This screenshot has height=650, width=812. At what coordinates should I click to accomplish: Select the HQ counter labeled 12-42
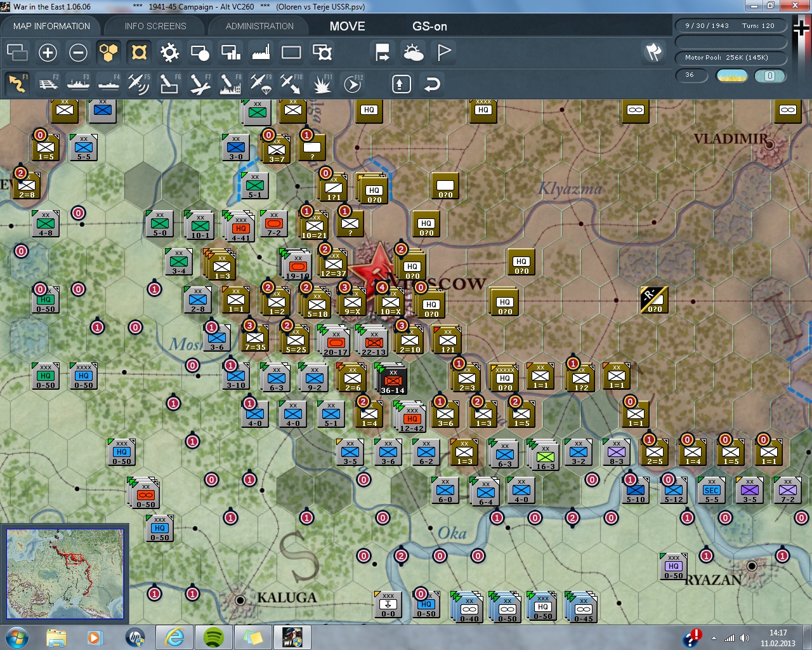click(412, 418)
